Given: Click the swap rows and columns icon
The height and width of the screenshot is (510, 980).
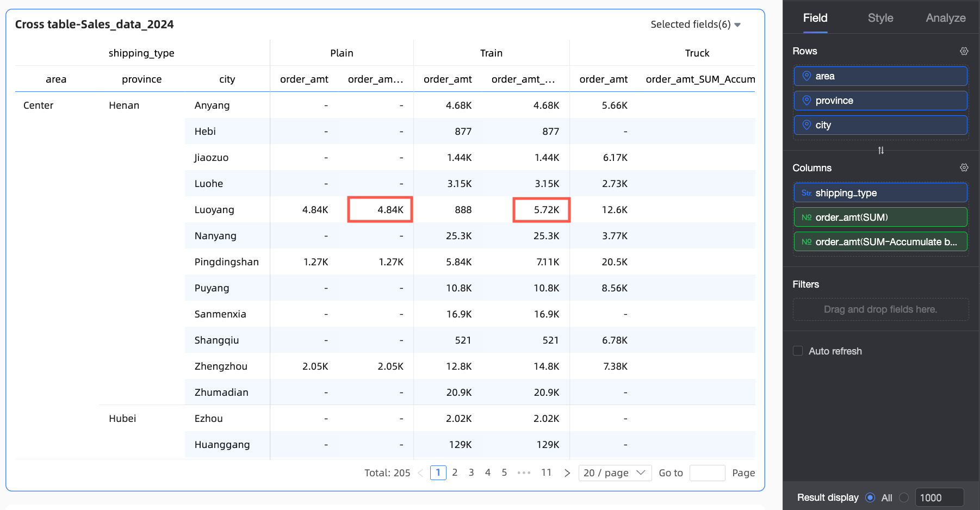Looking at the screenshot, I should [x=880, y=151].
